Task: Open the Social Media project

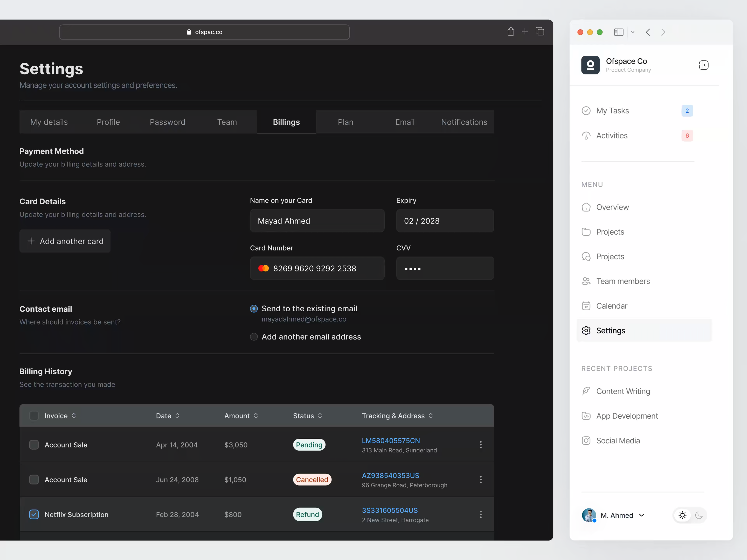Action: pos(618,440)
